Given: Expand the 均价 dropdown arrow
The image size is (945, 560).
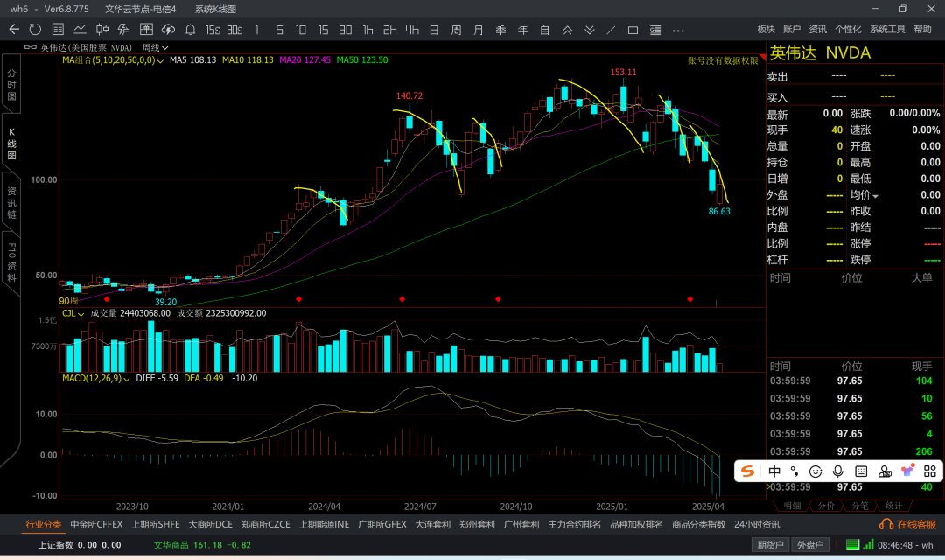Looking at the screenshot, I should click(x=875, y=196).
